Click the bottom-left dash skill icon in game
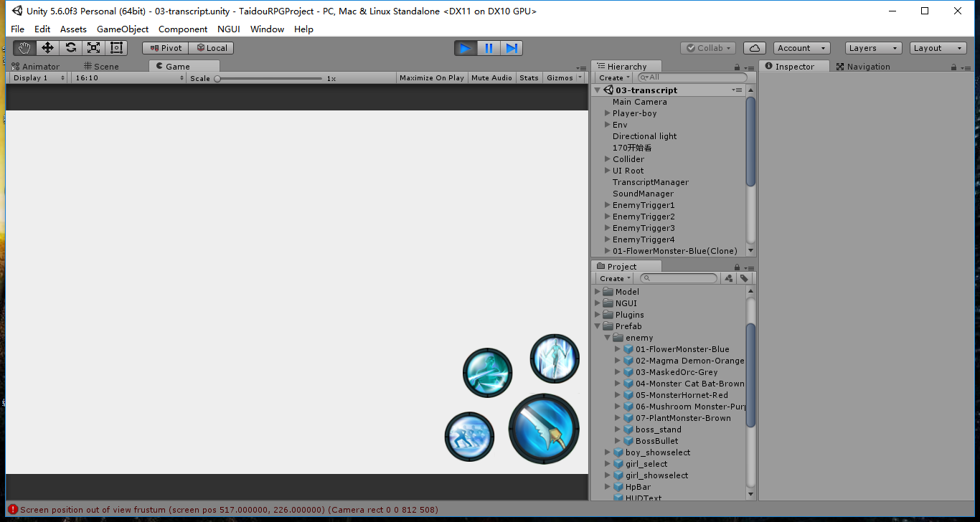980x522 pixels. click(470, 437)
